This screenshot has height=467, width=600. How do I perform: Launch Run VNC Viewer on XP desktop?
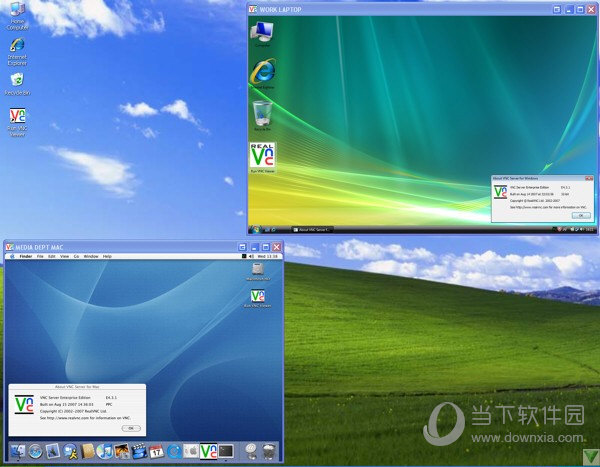click(x=17, y=122)
